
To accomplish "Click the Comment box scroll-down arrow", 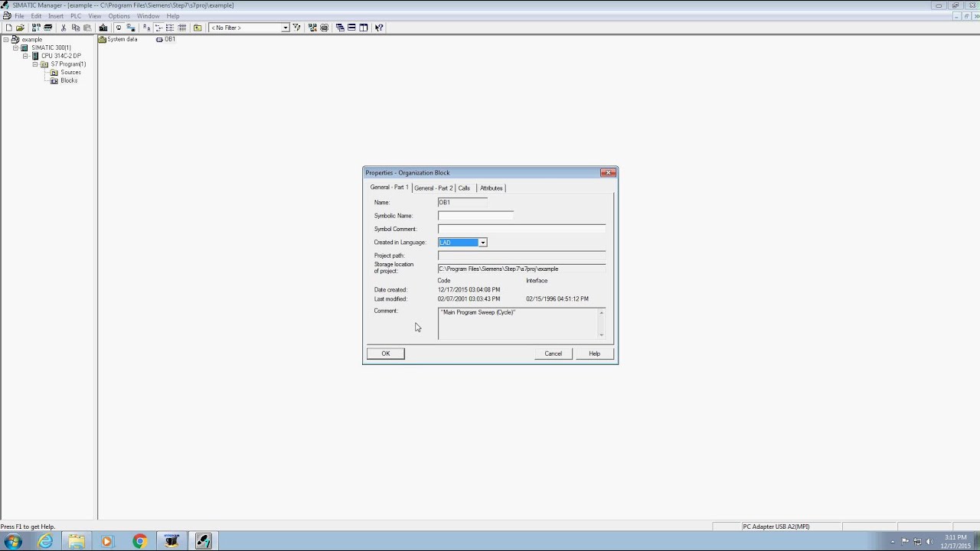I will coord(602,334).
